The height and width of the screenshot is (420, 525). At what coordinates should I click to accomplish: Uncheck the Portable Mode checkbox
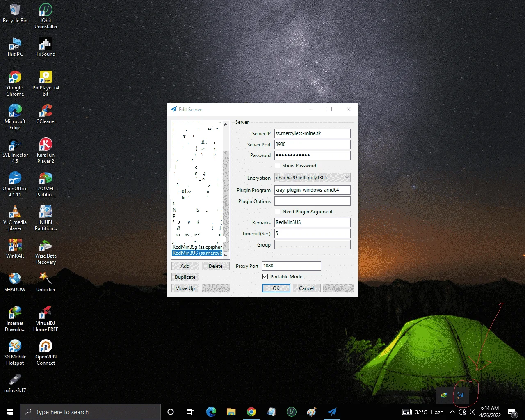(265, 277)
